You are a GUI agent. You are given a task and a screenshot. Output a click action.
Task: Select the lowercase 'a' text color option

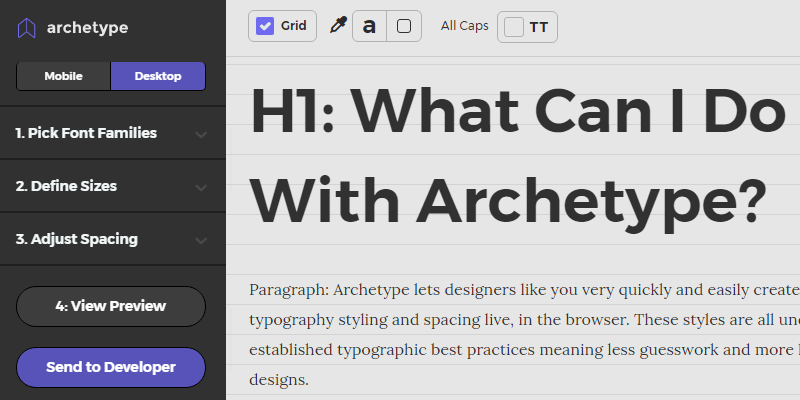(369, 26)
